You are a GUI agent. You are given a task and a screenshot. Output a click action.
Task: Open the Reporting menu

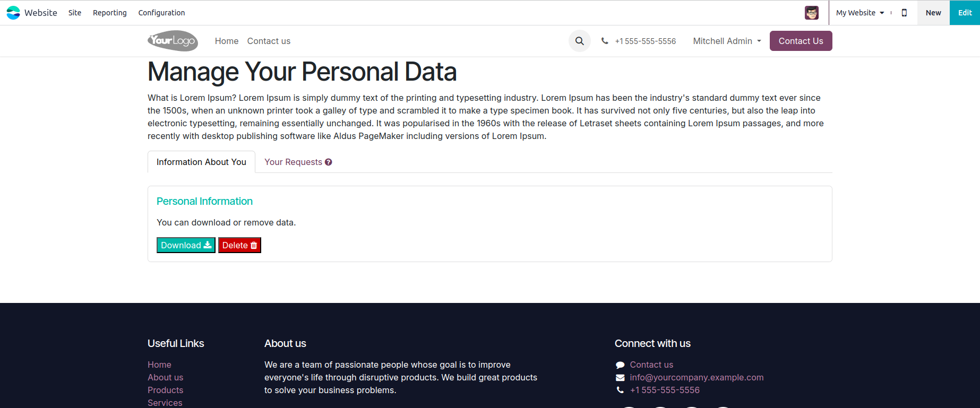(109, 13)
